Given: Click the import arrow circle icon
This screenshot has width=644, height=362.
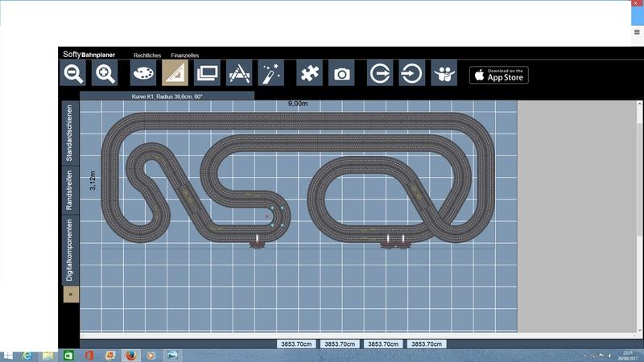Looking at the screenshot, I should pyautogui.click(x=411, y=74).
